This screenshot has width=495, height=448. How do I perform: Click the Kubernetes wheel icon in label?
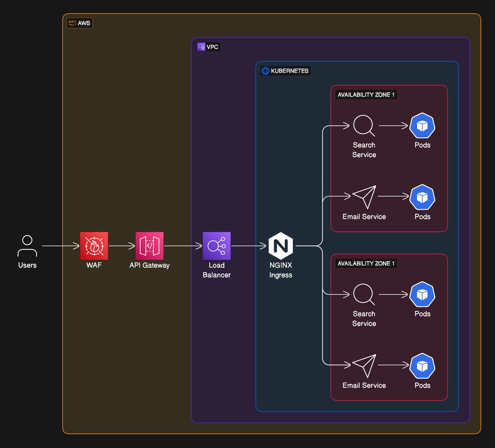(x=265, y=71)
